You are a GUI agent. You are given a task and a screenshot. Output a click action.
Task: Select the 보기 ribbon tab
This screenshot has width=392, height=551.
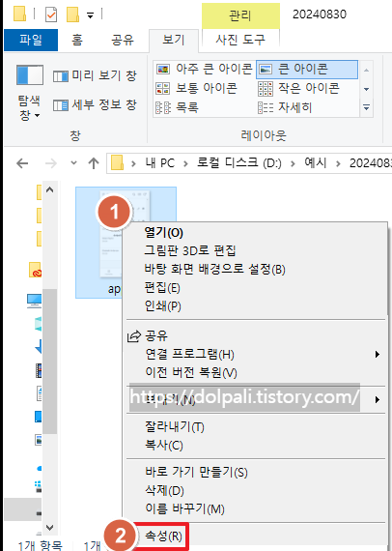[x=174, y=40]
